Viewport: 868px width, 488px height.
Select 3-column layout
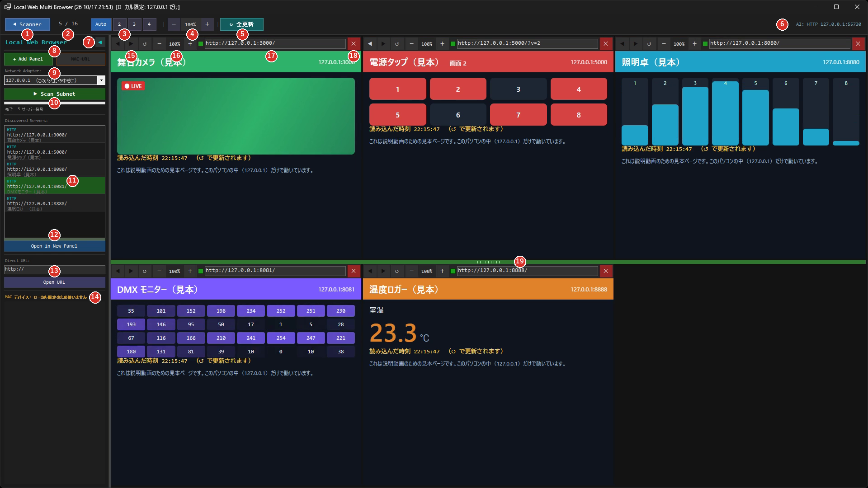134,24
